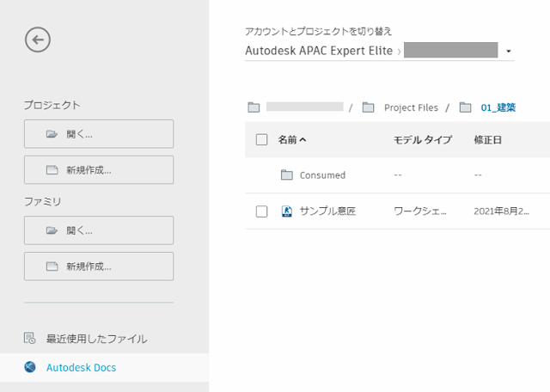This screenshot has height=392, width=550.
Task: Click the back arrow circle icon
Action: click(x=38, y=39)
